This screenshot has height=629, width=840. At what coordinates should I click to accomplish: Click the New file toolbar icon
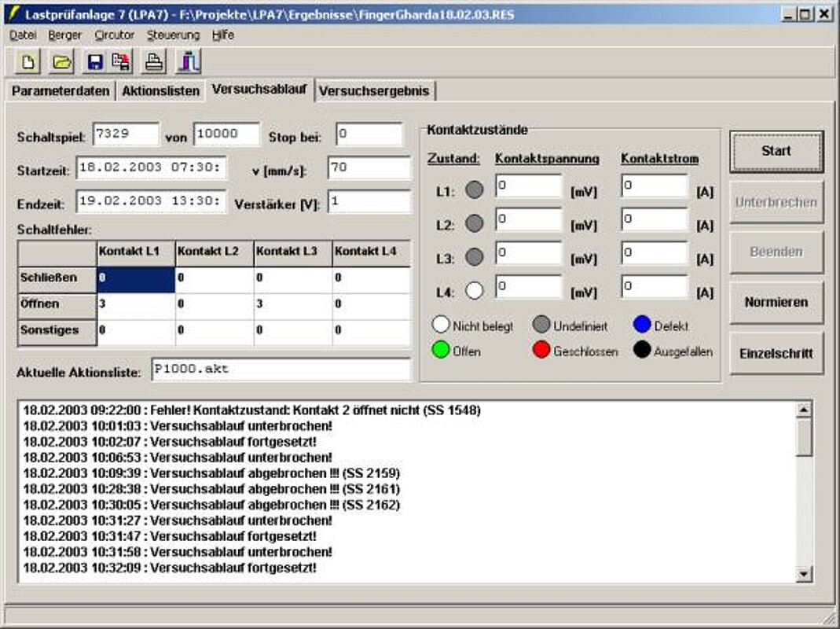tap(28, 62)
